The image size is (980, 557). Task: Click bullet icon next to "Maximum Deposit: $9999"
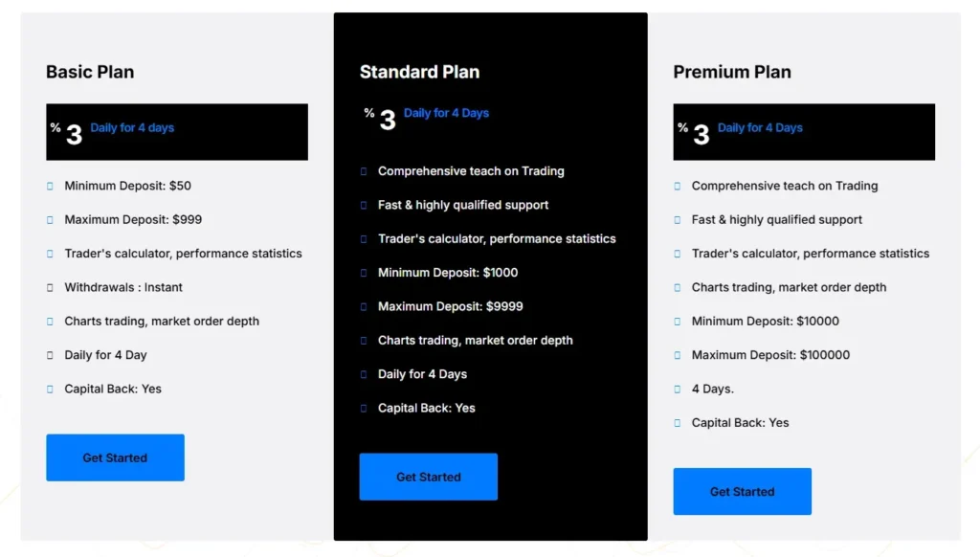[x=364, y=307]
